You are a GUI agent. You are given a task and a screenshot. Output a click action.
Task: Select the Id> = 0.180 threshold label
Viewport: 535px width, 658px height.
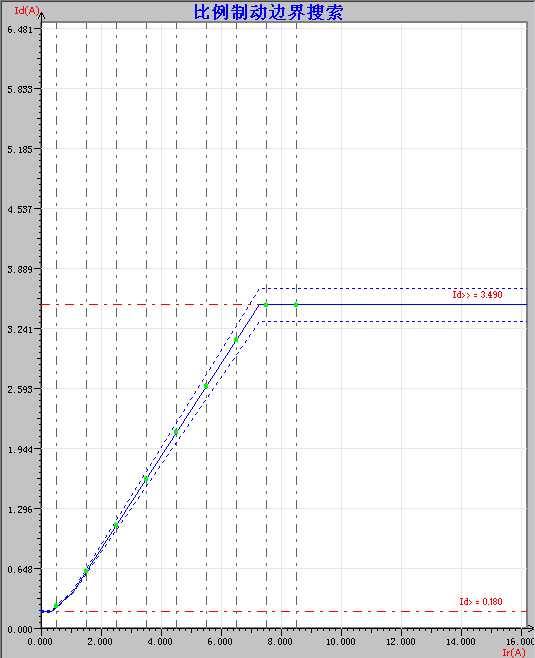tap(480, 601)
